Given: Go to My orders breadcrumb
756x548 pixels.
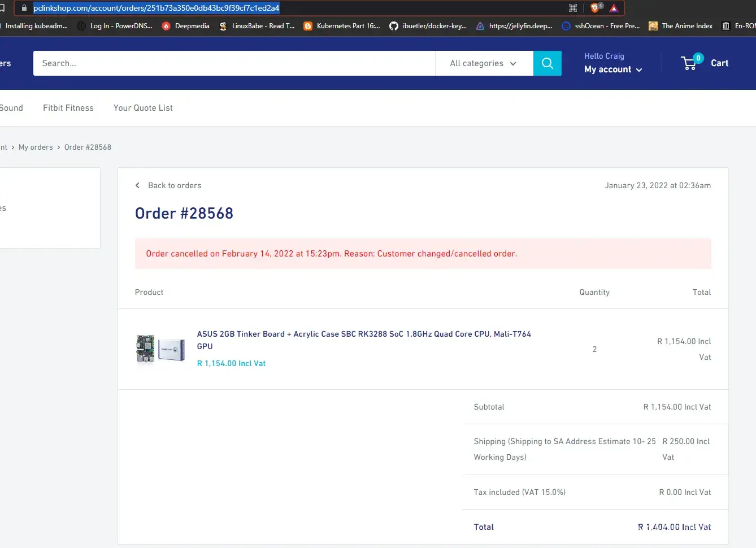Looking at the screenshot, I should coord(36,147).
